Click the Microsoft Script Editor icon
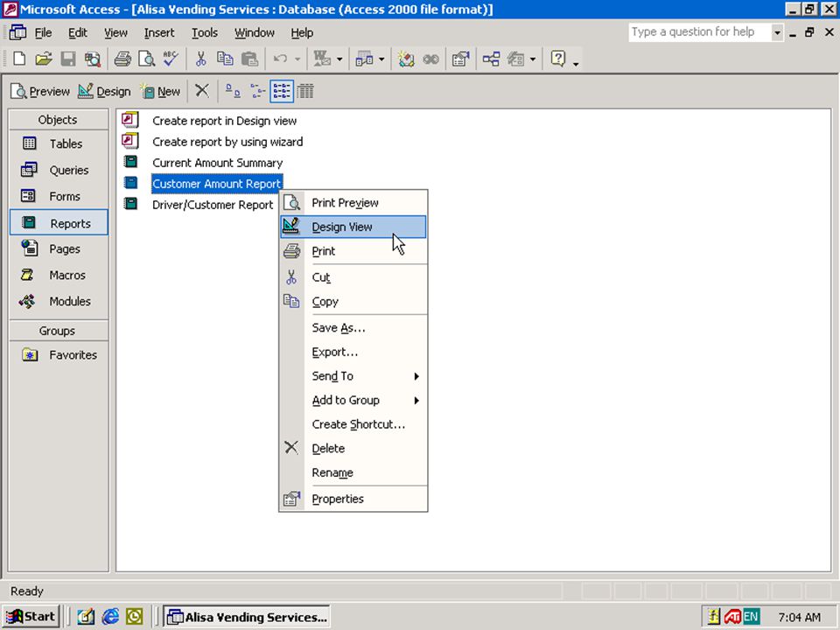The image size is (840, 630). pos(430,59)
